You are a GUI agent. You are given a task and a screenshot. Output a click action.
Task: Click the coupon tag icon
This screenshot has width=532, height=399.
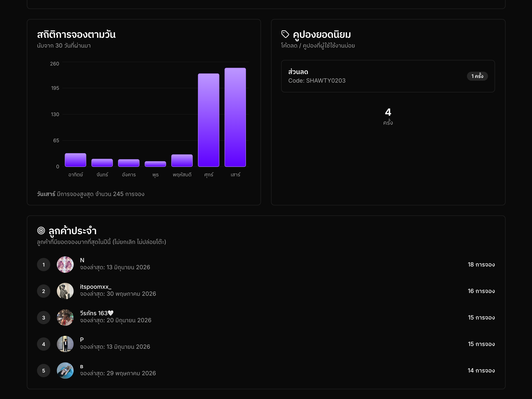tap(285, 34)
